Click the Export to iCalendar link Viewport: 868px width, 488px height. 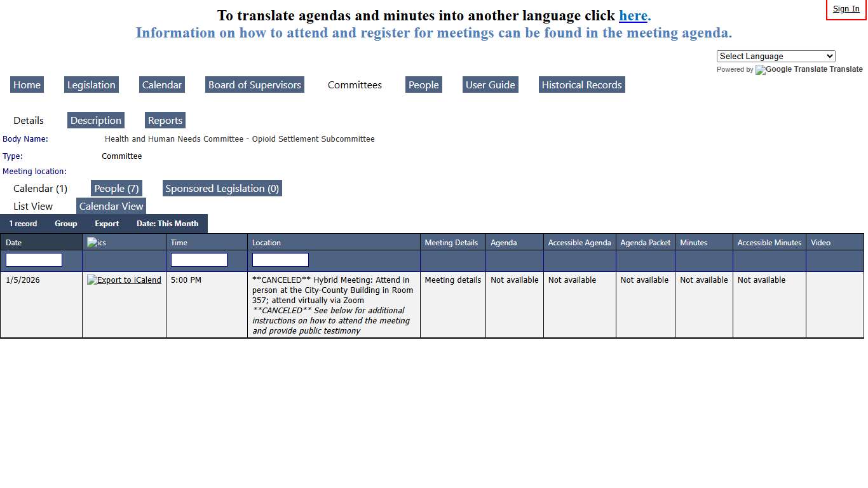[x=124, y=280]
